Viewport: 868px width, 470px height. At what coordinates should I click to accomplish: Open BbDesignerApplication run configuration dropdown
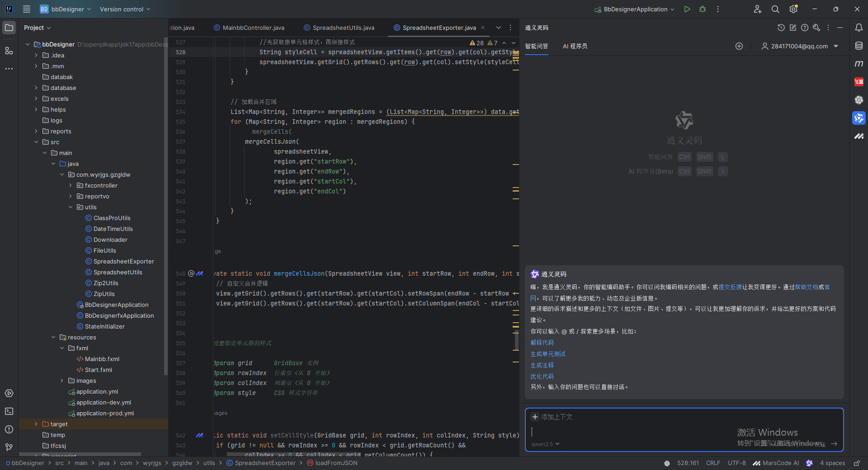pos(634,9)
